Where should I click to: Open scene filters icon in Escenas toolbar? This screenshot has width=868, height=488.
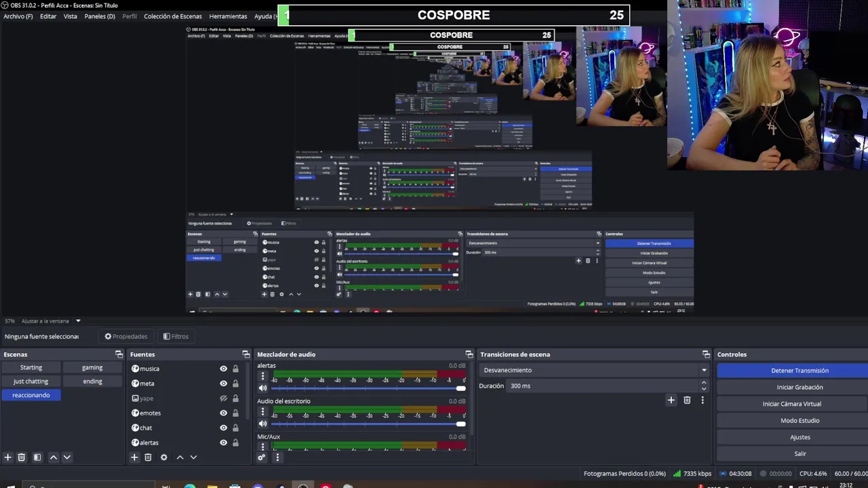coord(37,457)
